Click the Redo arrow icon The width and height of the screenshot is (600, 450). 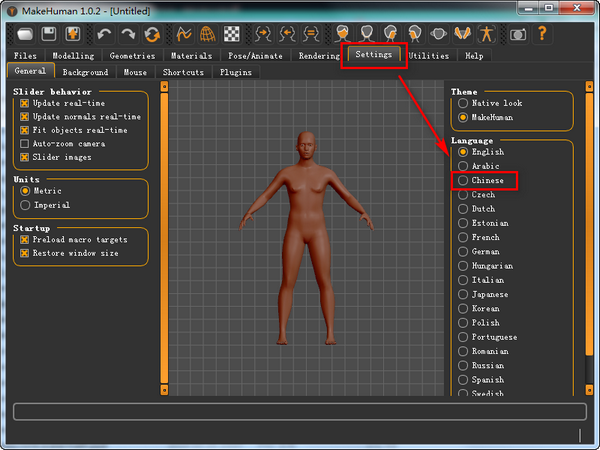point(128,33)
